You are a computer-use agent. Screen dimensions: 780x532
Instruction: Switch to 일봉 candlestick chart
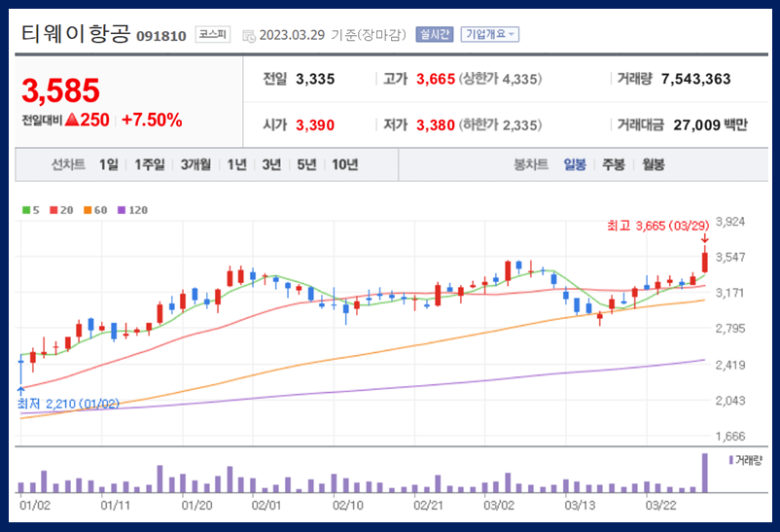[575, 164]
